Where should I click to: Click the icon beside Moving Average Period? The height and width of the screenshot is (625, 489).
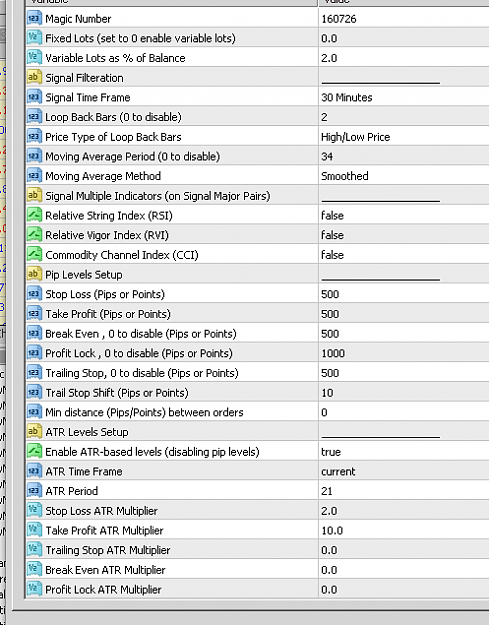(x=34, y=156)
